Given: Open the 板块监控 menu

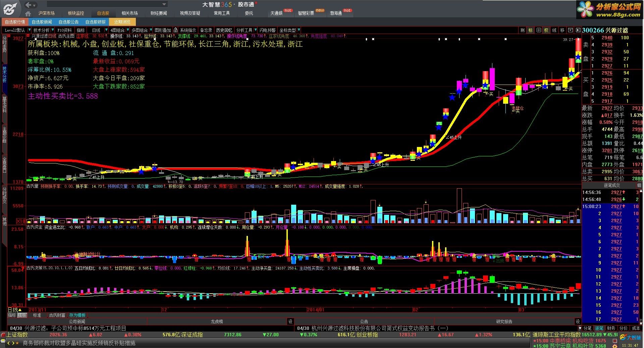Looking at the screenshot, I should (76, 13).
